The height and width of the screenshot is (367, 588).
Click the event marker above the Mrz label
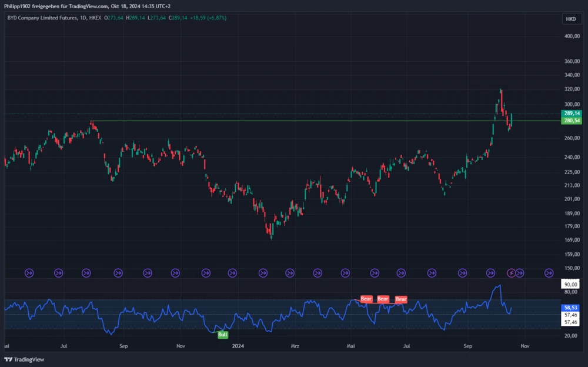pos(289,273)
